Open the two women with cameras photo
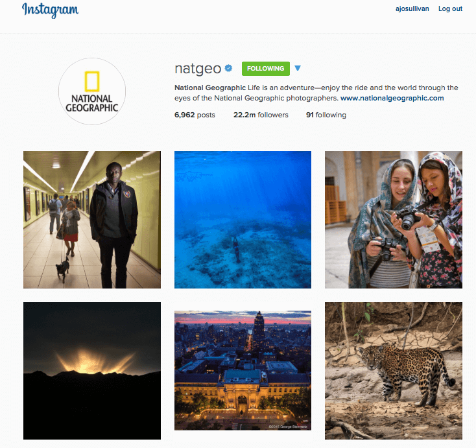 point(394,220)
